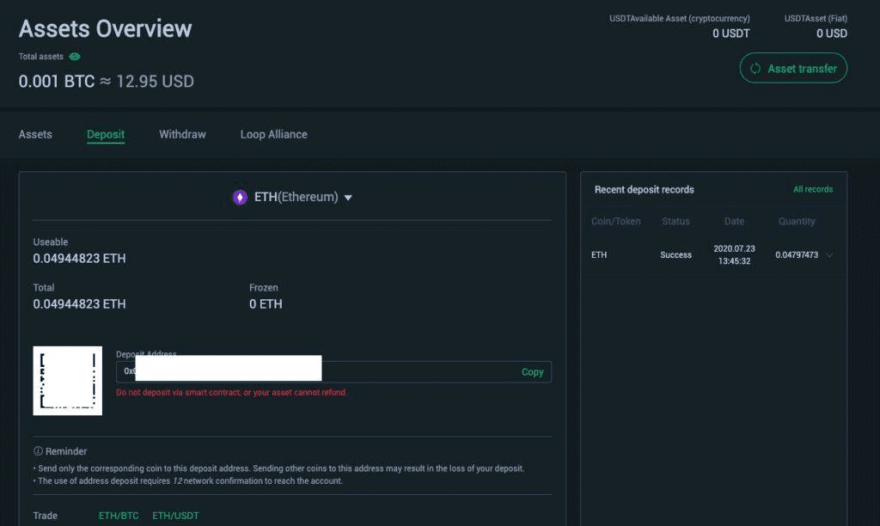
Task: Select the 0.04944823 ETH Useable value
Action: click(79, 259)
